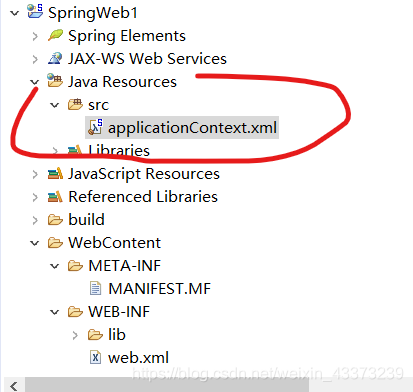Click the WEB-INF folder icon

(75, 312)
